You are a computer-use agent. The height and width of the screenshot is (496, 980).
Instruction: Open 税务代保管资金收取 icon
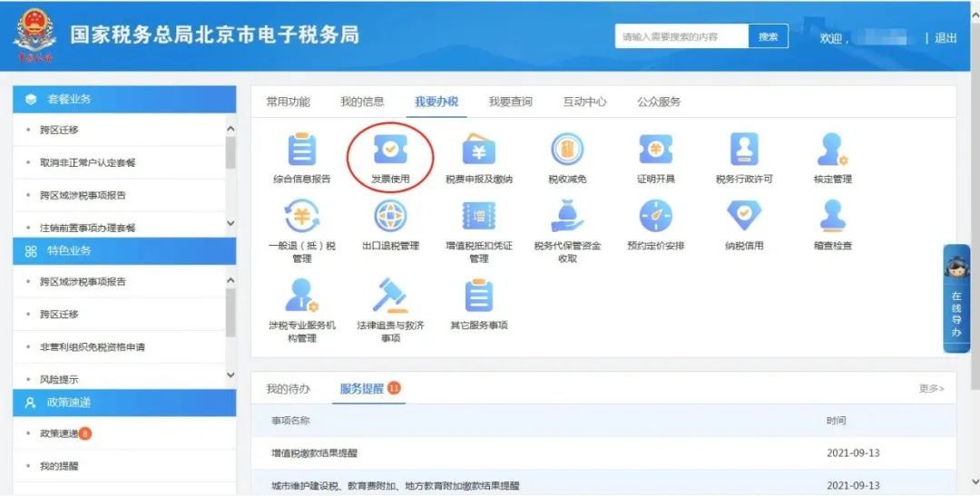pyautogui.click(x=567, y=216)
